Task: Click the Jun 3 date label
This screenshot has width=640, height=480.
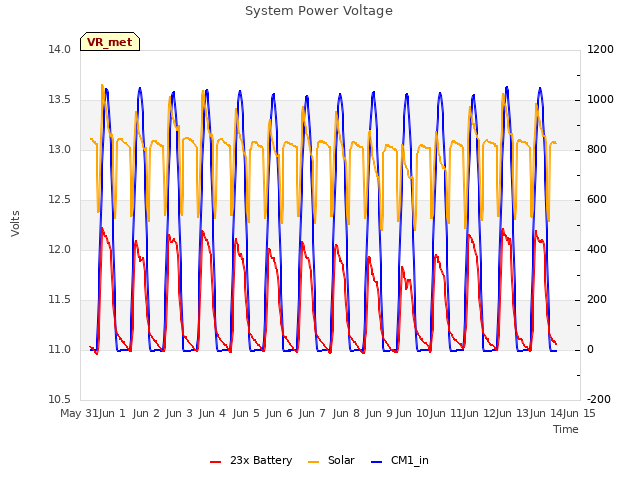Action: (179, 413)
